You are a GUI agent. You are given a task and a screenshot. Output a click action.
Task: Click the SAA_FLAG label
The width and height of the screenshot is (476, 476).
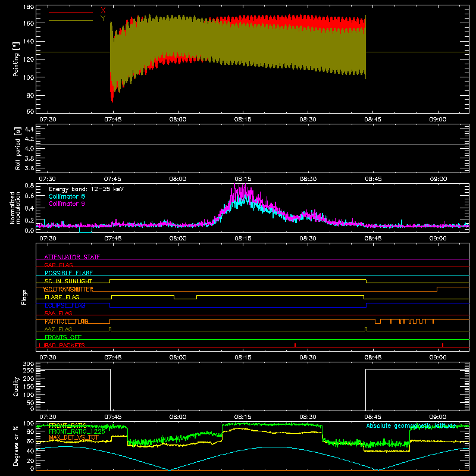tap(58, 313)
